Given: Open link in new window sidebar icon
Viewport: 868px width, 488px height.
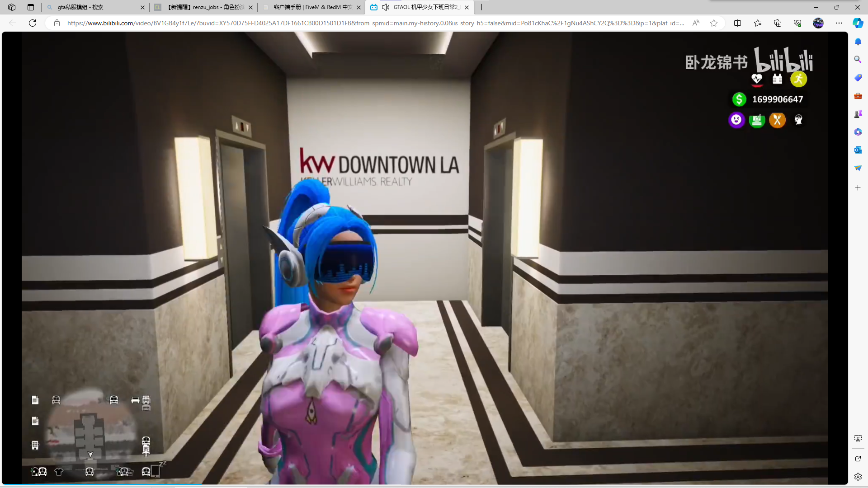Looking at the screenshot, I should (x=858, y=459).
